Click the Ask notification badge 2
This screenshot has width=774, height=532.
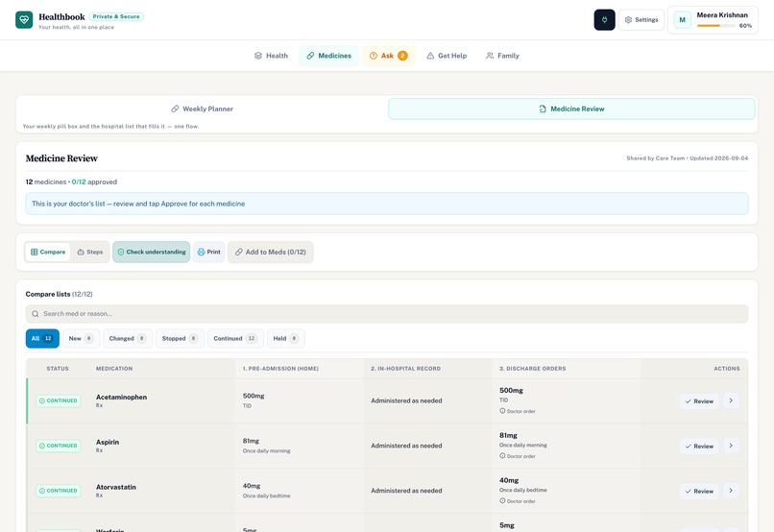(x=402, y=56)
